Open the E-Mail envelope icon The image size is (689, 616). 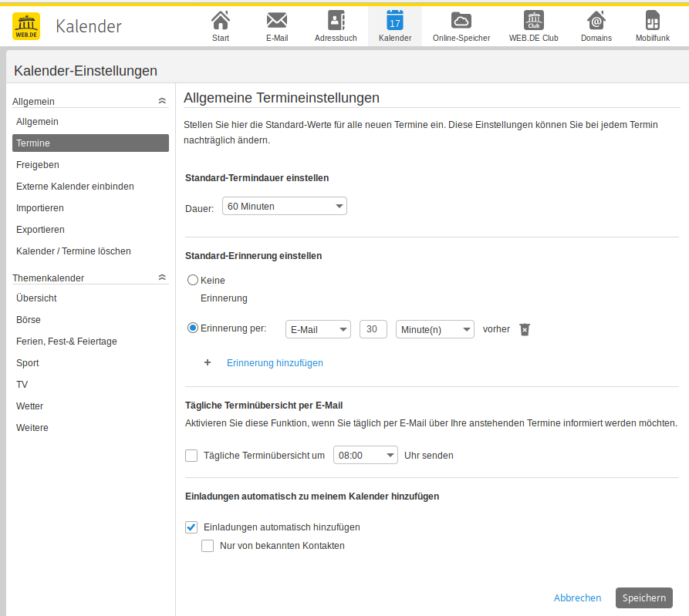[276, 21]
